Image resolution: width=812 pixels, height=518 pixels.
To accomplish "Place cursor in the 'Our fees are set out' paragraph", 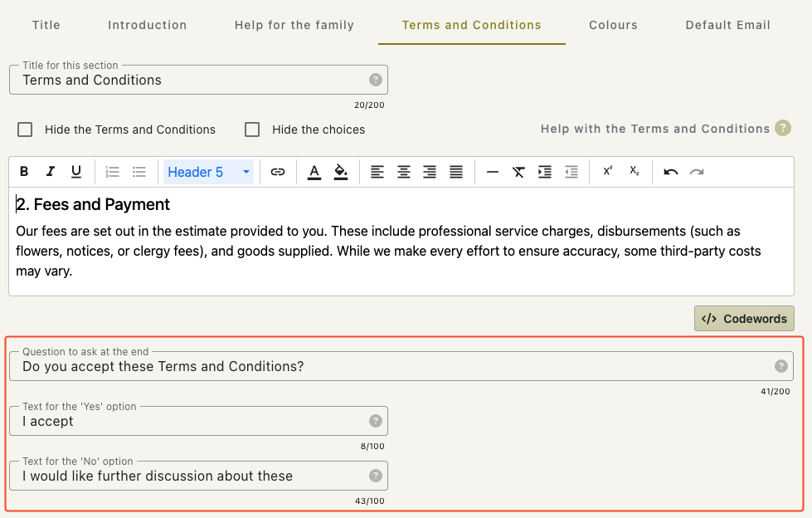I will [388, 251].
